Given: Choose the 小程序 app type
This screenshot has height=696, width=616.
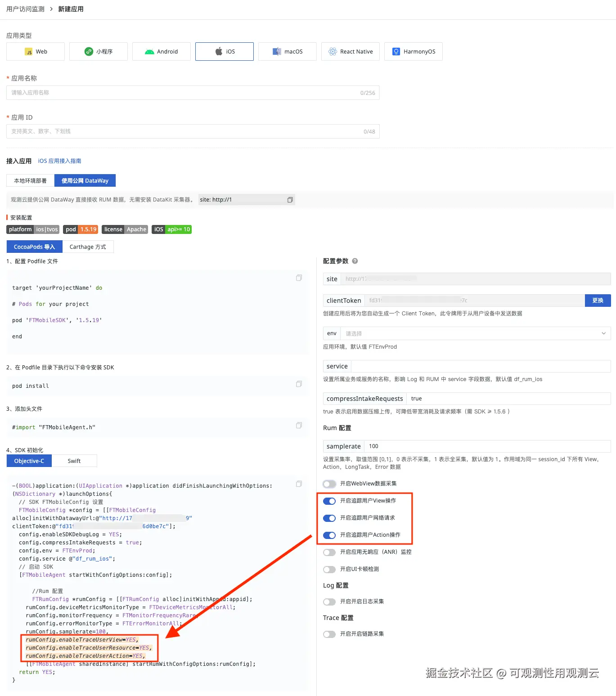Looking at the screenshot, I should click(99, 52).
